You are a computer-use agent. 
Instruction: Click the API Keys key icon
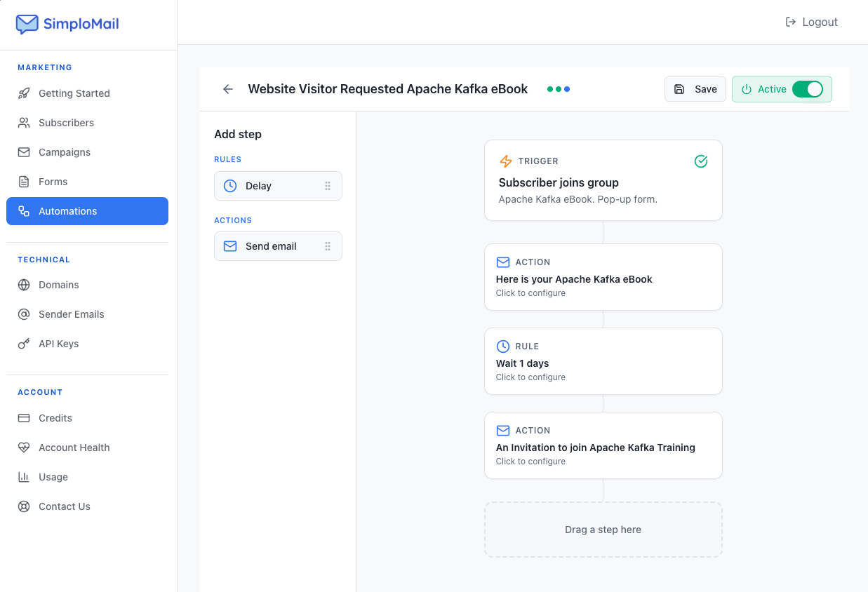tap(24, 344)
